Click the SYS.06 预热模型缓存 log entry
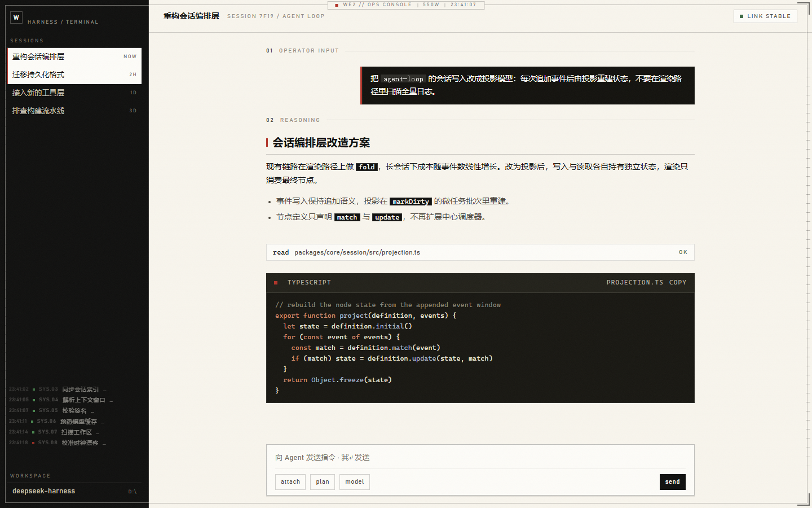This screenshot has height=508, width=812. click(x=56, y=422)
